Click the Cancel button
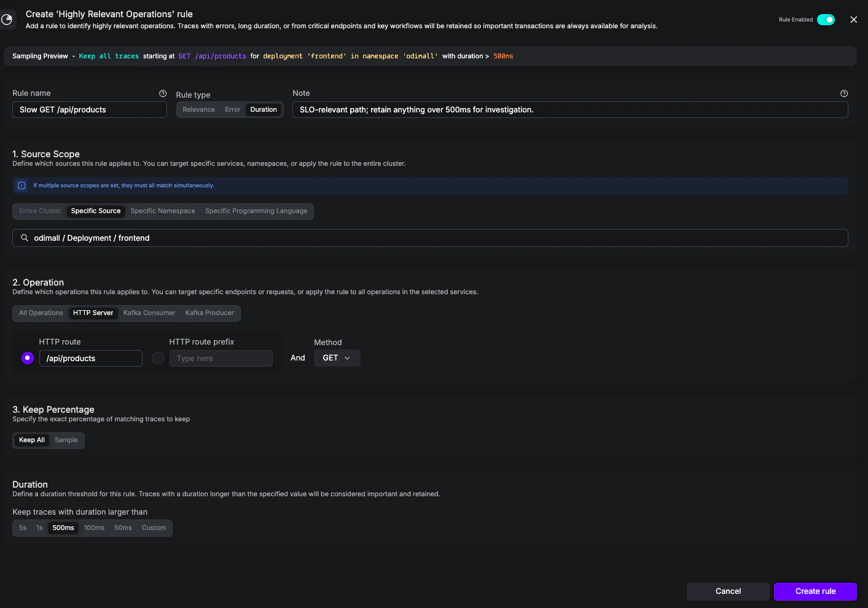This screenshot has width=868, height=608. pyautogui.click(x=728, y=591)
